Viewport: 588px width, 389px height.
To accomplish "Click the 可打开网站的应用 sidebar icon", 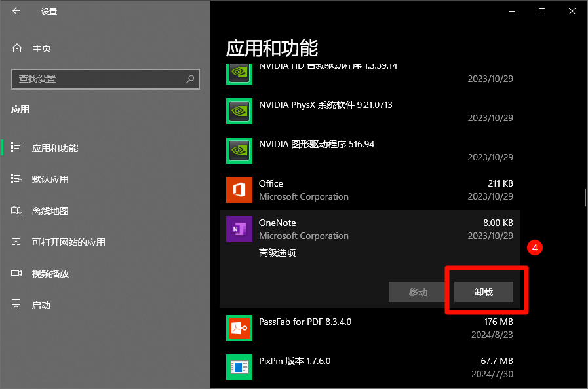I will pos(16,242).
